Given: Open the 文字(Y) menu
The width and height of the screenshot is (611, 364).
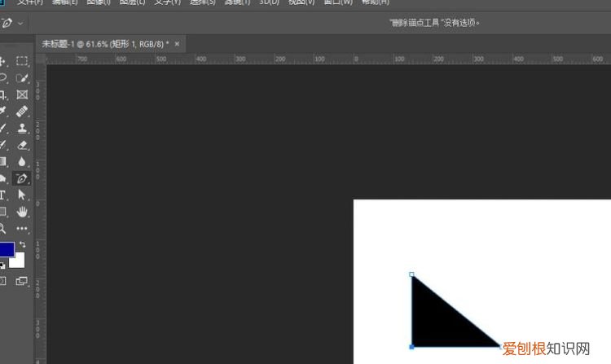Looking at the screenshot, I should [x=168, y=2].
